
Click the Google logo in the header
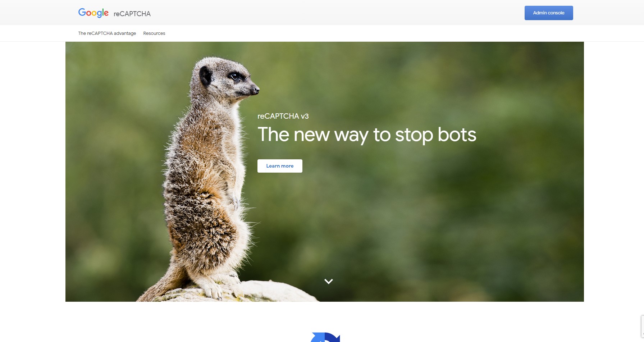coord(93,13)
